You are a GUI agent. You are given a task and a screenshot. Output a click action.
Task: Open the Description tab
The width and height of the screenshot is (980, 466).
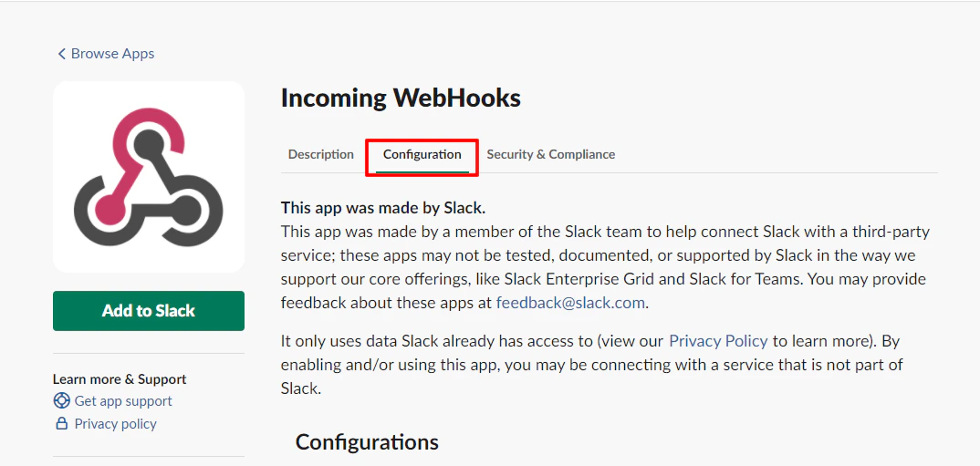320,154
